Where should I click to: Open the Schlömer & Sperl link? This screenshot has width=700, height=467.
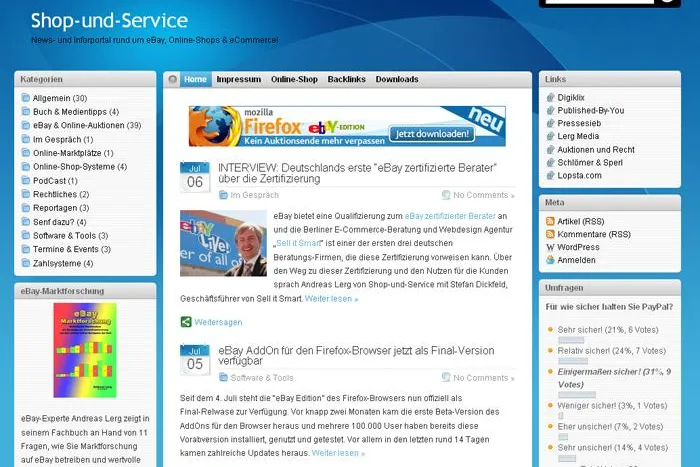pos(590,163)
